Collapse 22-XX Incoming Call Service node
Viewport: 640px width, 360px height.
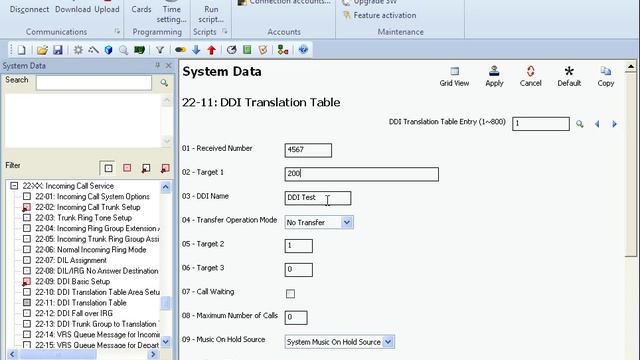tap(14, 186)
